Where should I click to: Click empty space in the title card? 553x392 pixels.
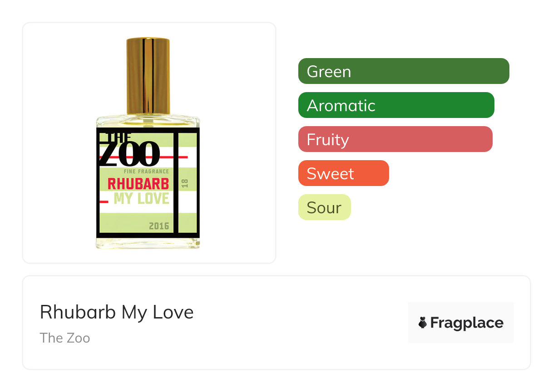[x=295, y=323]
